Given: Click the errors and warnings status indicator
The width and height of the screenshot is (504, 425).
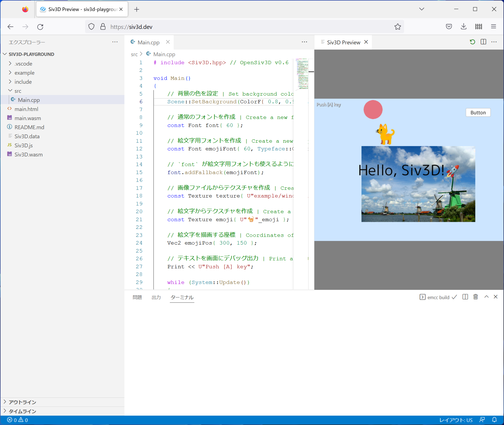Looking at the screenshot, I should click(18, 420).
